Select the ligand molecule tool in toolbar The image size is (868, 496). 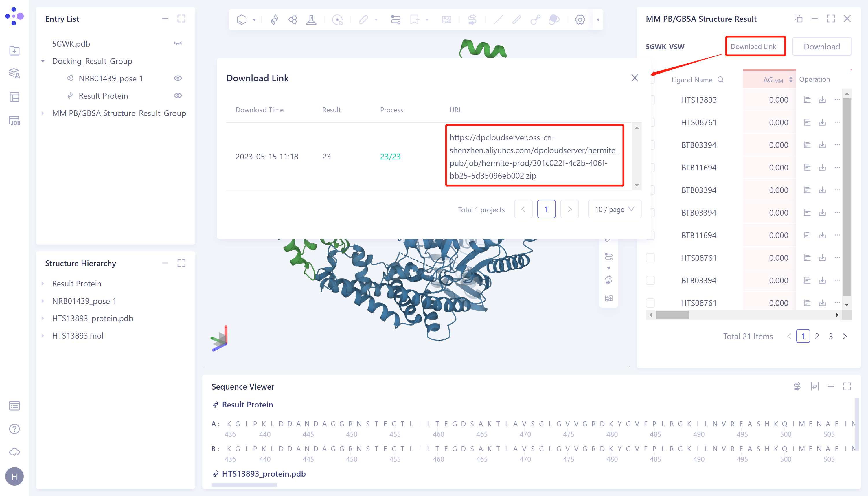point(293,20)
